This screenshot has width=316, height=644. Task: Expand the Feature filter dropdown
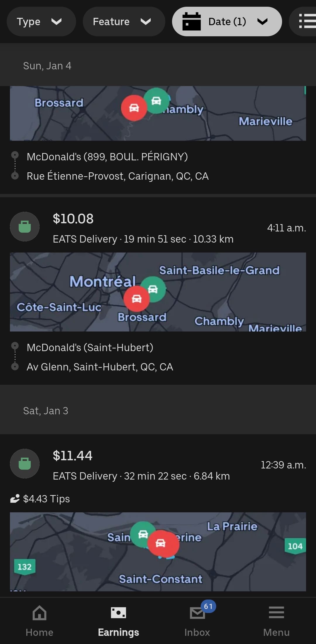pyautogui.click(x=123, y=22)
